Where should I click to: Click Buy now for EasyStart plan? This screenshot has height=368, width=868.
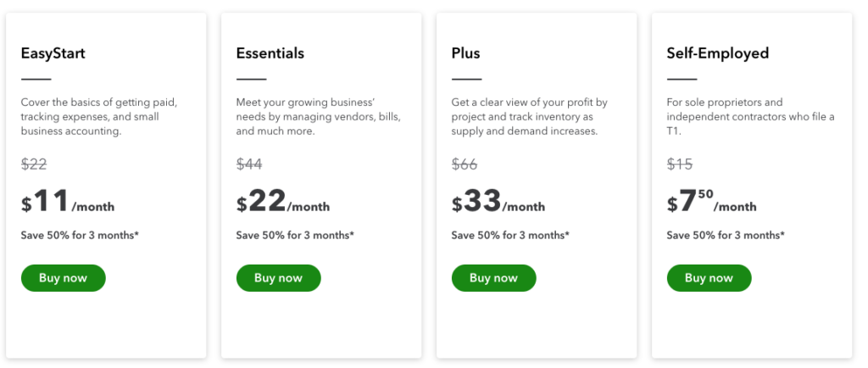[63, 278]
